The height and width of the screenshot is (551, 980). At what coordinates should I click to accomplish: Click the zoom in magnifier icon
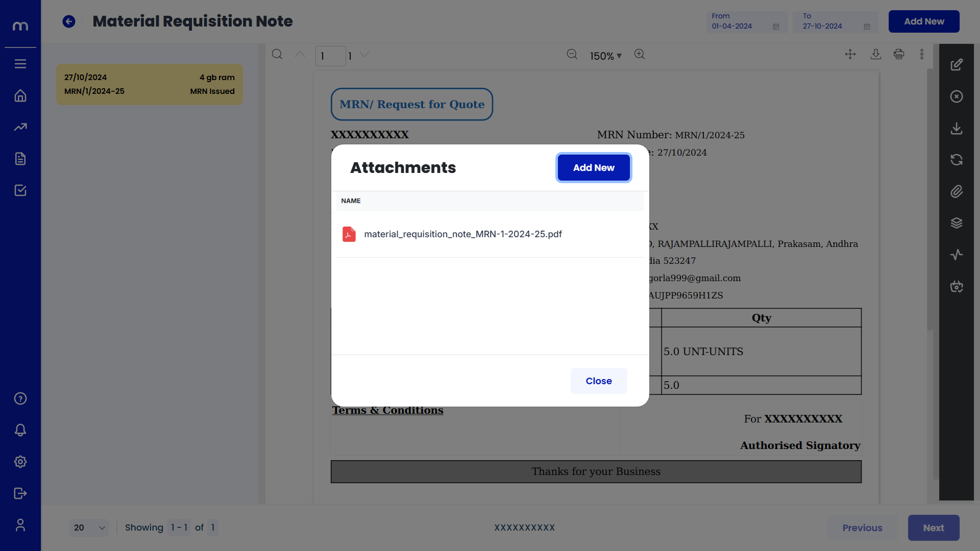640,54
